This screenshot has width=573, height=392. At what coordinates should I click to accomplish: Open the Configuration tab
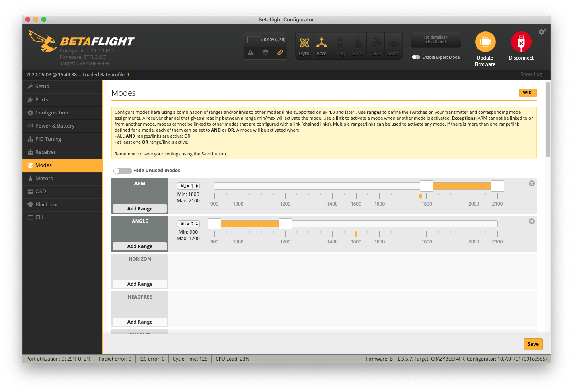[62, 113]
